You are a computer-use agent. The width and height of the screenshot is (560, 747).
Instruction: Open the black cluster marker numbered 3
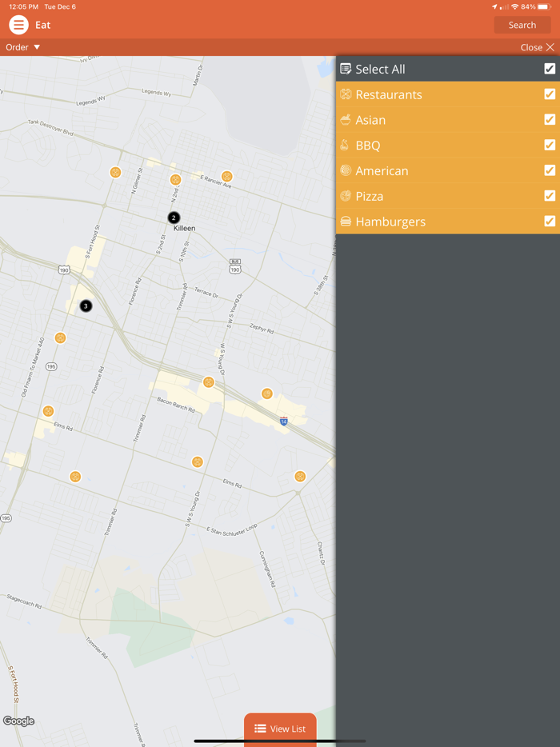click(86, 306)
